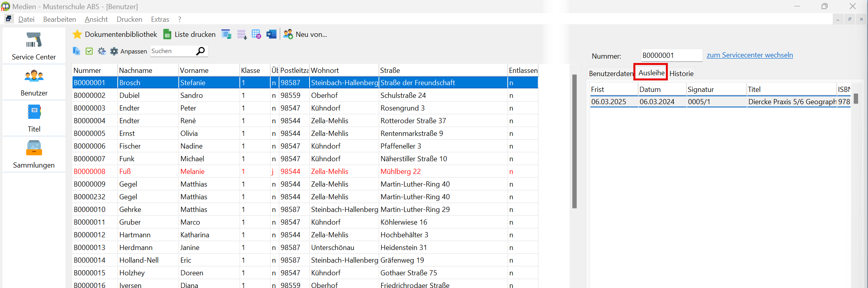Viewport: 868px width, 288px height.
Task: Select the Holland-Nell Eric row
Action: click(x=305, y=260)
